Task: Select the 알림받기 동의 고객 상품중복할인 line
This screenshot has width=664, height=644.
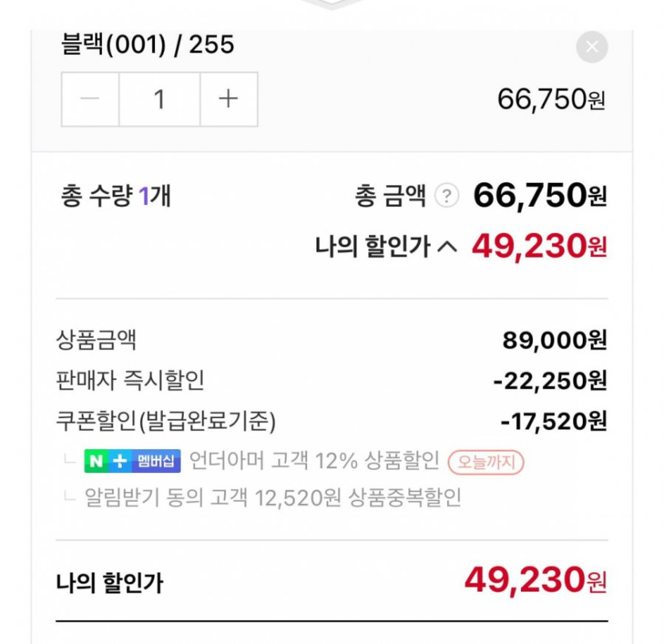Action: coord(273,498)
